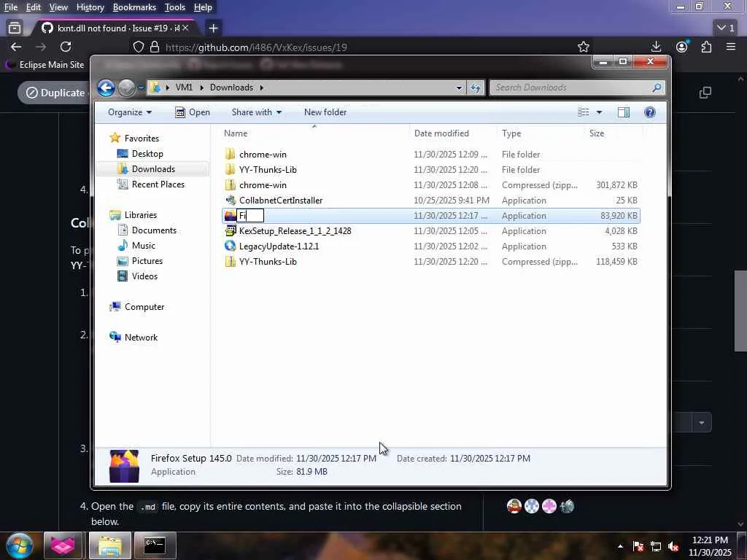The image size is (747, 560).
Task: Click the search magnifier icon in Explorer
Action: [x=657, y=87]
